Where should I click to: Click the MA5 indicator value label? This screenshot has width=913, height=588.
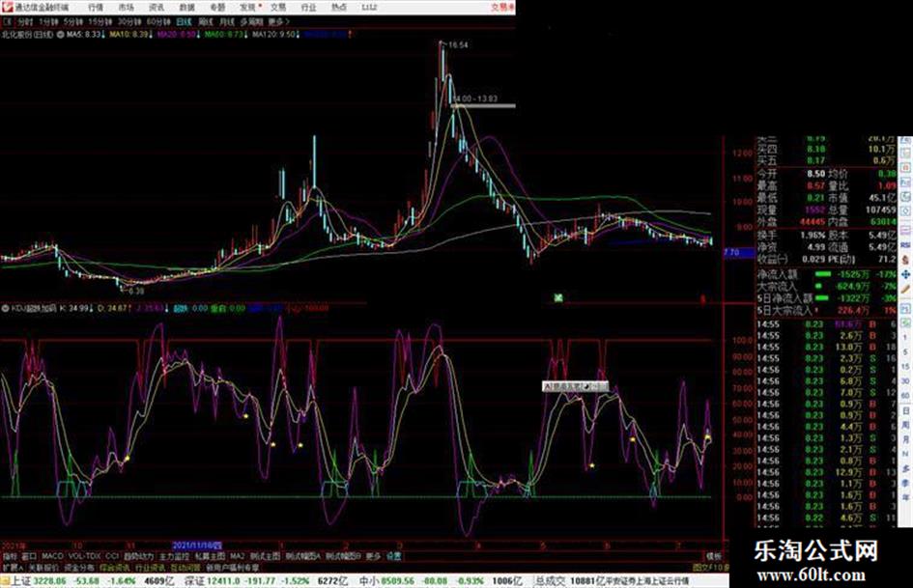pyautogui.click(x=86, y=35)
